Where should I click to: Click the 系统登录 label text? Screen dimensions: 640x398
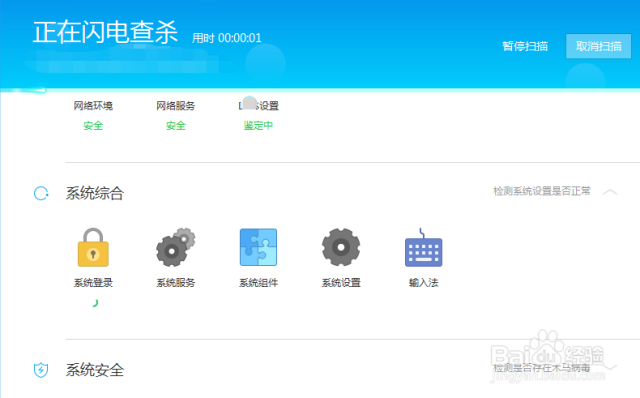pyautogui.click(x=93, y=282)
